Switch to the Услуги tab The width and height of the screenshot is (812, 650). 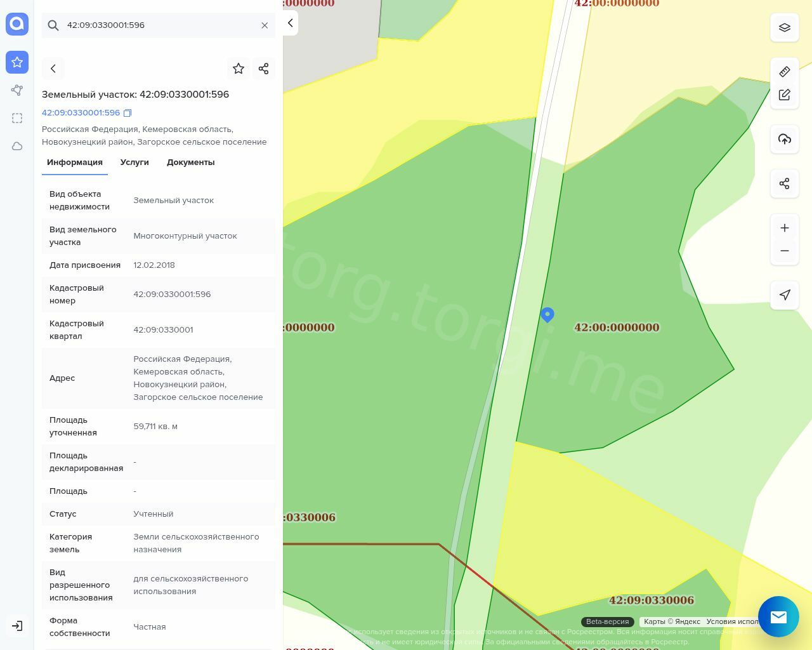coord(134,162)
